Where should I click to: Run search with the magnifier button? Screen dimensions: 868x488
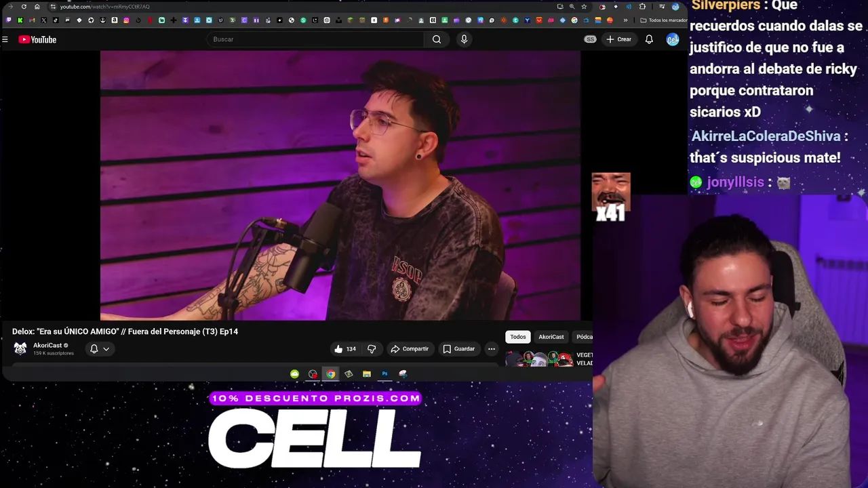[437, 39]
